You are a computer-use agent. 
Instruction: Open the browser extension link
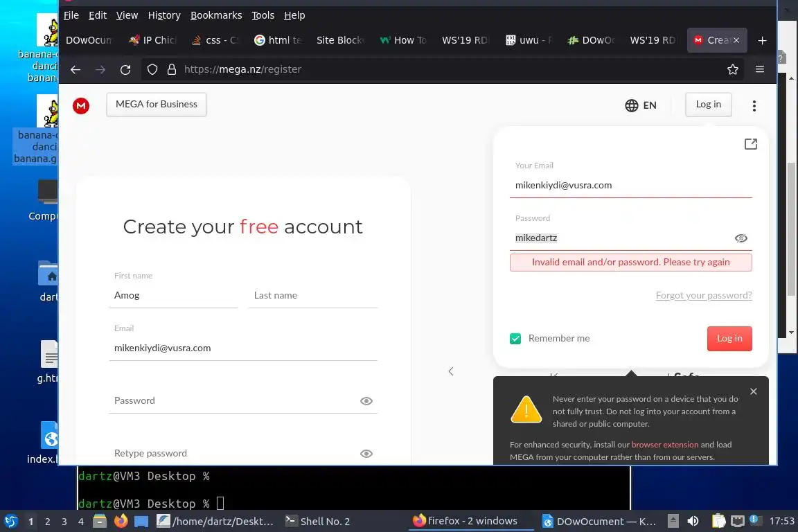(x=665, y=445)
